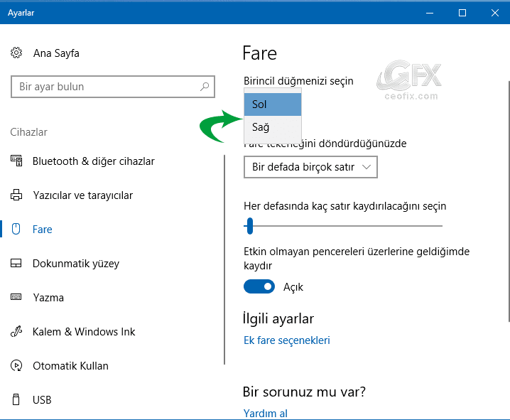This screenshot has height=420, width=510.
Task: Open Otomatik Kullan settings
Action: pos(70,366)
